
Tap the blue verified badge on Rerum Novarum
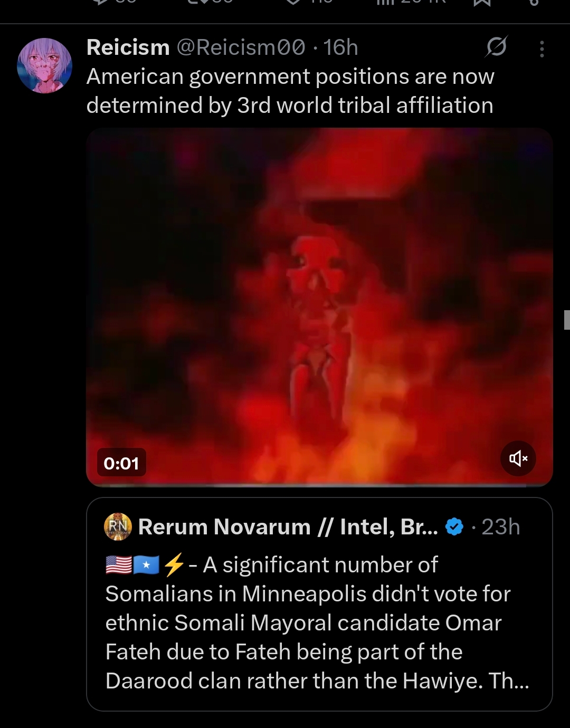[454, 526]
